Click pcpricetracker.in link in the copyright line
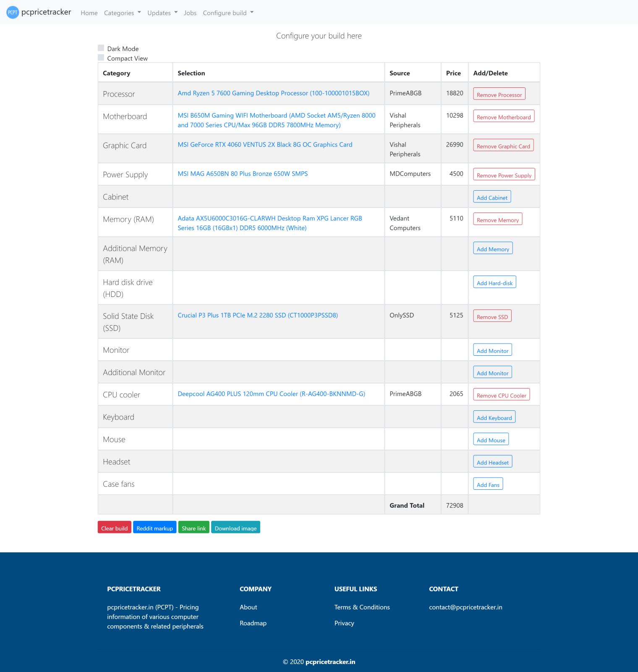The height and width of the screenshot is (672, 638). click(330, 662)
